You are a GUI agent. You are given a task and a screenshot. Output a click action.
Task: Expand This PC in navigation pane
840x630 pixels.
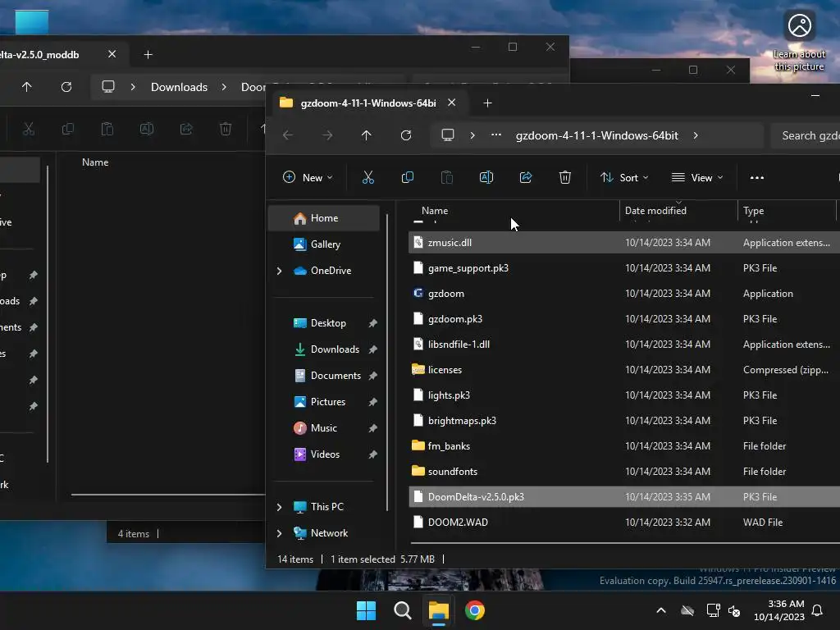[x=279, y=507]
